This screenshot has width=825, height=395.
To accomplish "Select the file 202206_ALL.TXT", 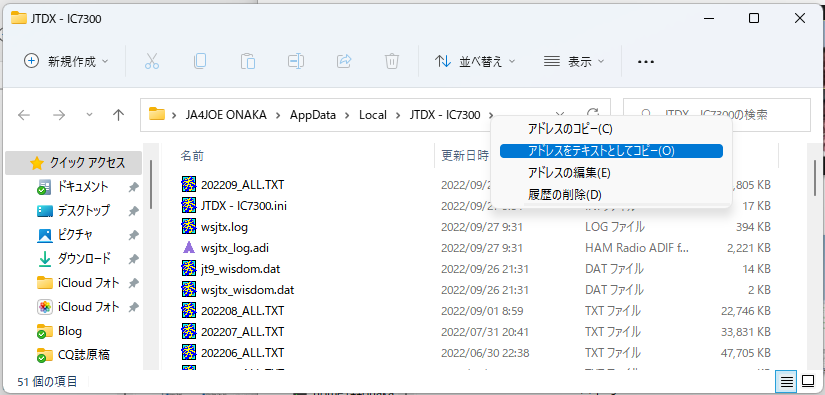I will (x=243, y=352).
